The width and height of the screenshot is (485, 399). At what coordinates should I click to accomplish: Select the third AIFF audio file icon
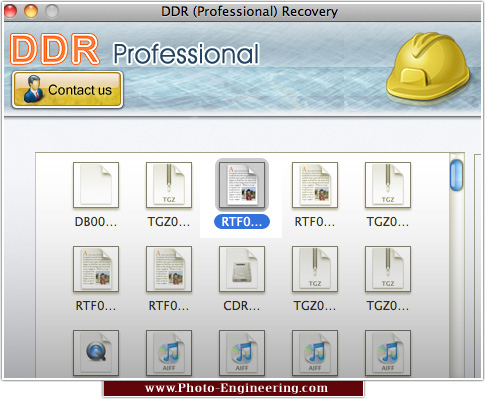(315, 353)
